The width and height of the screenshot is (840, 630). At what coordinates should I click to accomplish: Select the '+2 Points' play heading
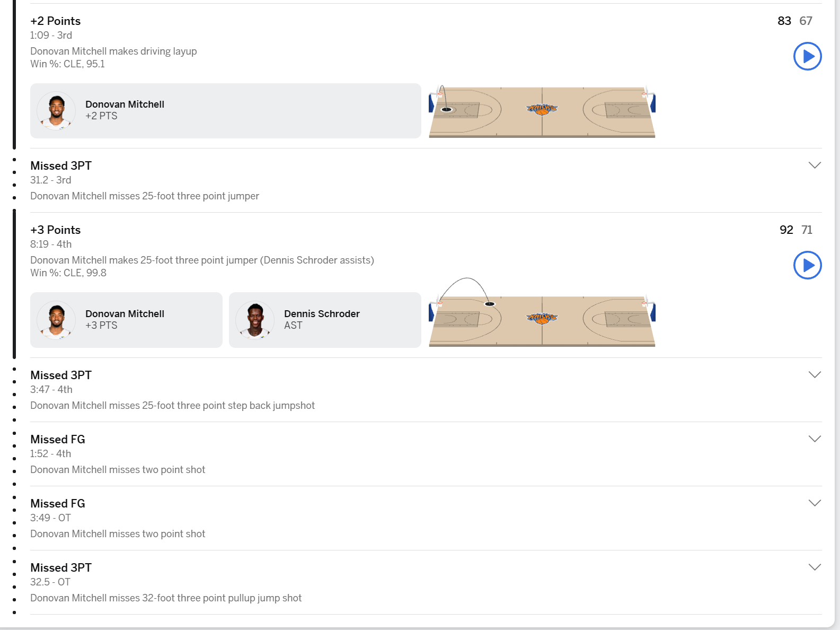56,21
